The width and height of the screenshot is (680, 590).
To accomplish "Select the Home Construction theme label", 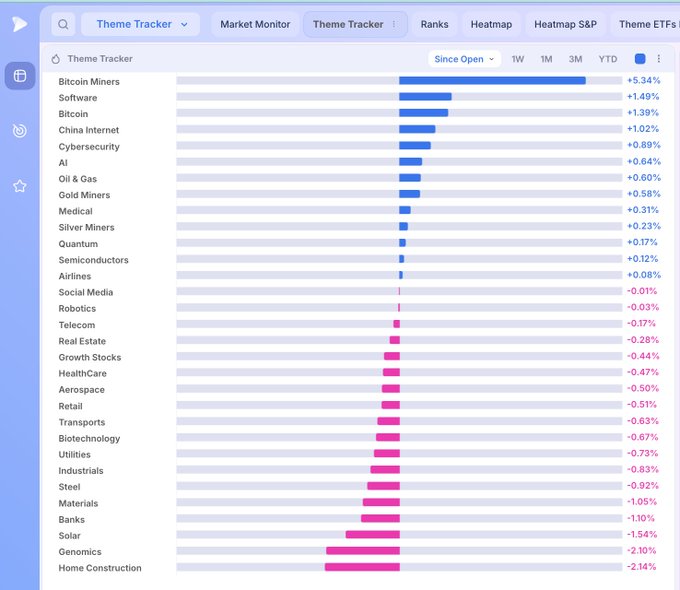I will click(100, 568).
